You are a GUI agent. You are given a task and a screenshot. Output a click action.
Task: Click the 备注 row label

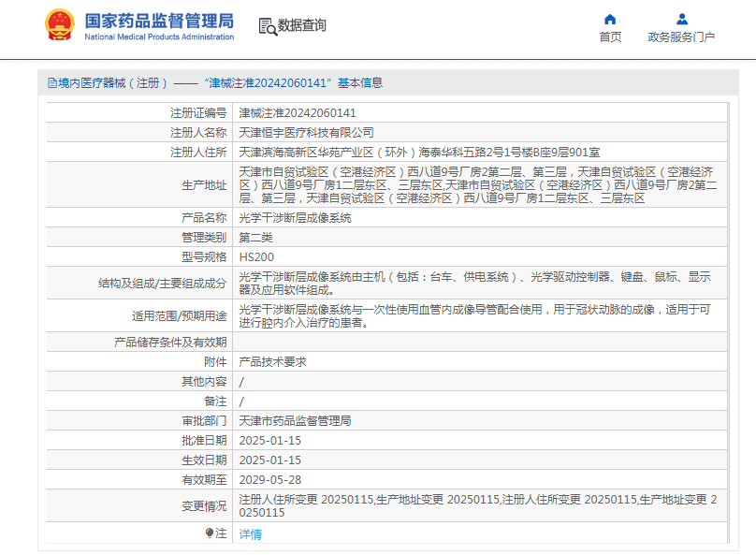pyautogui.click(x=215, y=402)
